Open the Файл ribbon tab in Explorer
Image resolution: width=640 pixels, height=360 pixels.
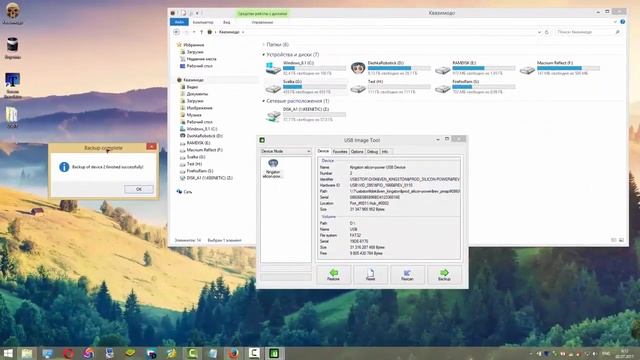(x=179, y=22)
